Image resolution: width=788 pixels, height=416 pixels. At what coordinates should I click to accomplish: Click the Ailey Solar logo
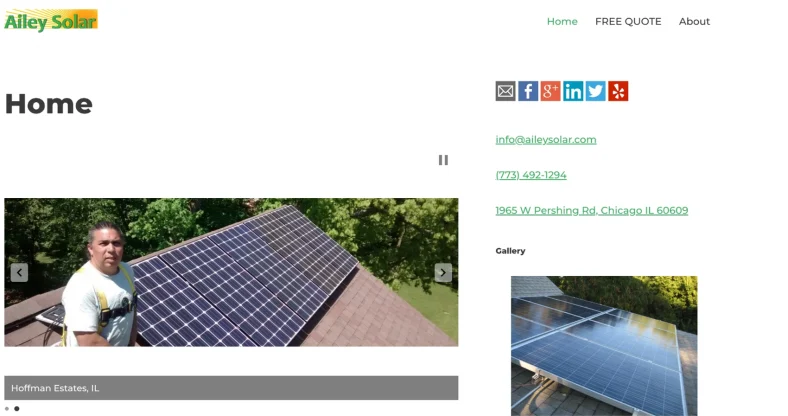[x=51, y=21]
